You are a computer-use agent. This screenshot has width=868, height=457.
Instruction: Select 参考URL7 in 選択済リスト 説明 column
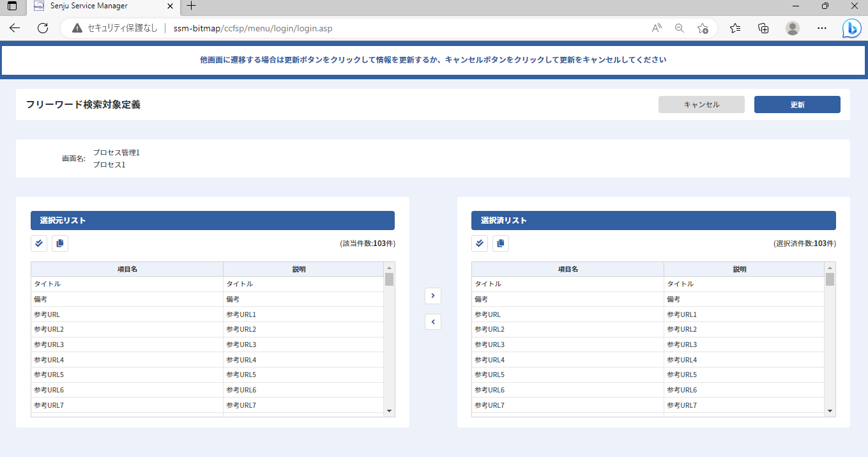pyautogui.click(x=744, y=405)
